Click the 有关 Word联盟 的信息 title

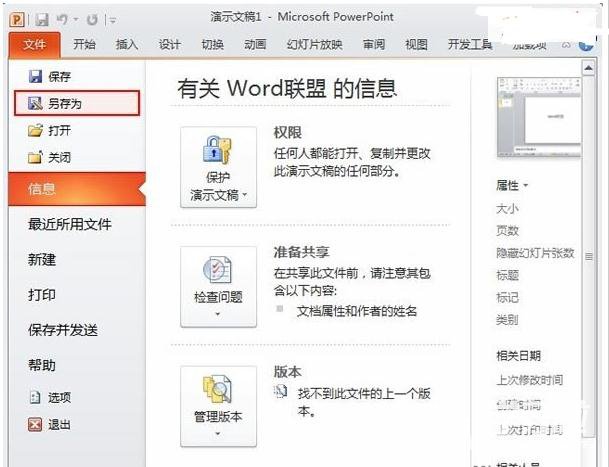tap(287, 88)
